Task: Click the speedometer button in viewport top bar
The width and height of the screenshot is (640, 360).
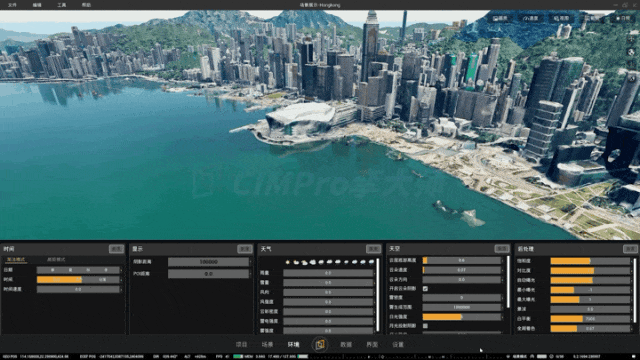Action: (x=531, y=18)
